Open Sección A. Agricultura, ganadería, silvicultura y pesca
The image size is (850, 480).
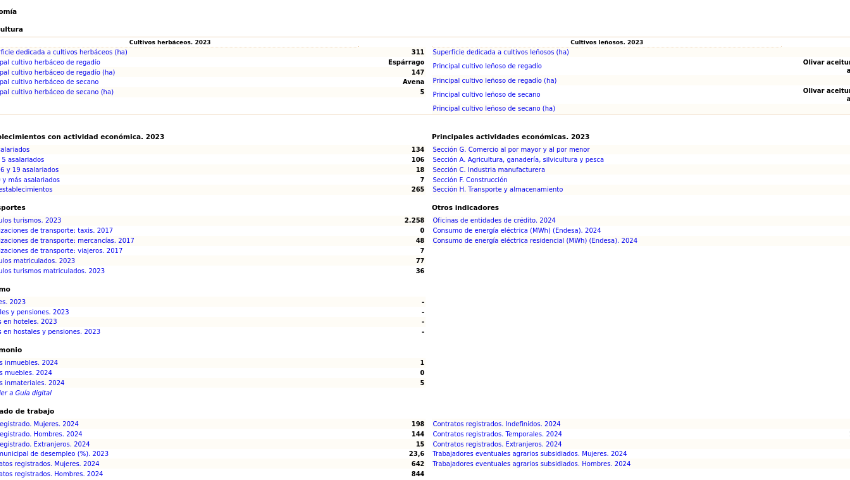(x=517, y=160)
